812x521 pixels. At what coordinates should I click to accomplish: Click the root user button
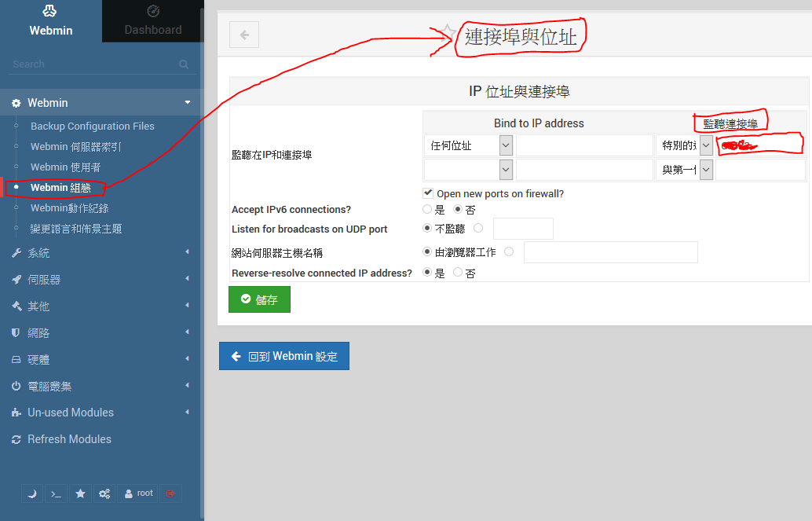point(138,493)
